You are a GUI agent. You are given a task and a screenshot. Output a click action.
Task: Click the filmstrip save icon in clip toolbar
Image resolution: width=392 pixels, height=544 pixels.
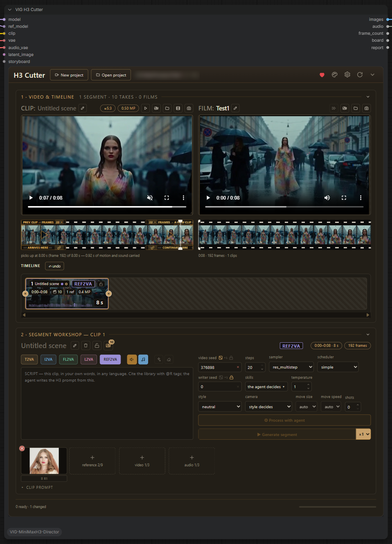coord(178,108)
